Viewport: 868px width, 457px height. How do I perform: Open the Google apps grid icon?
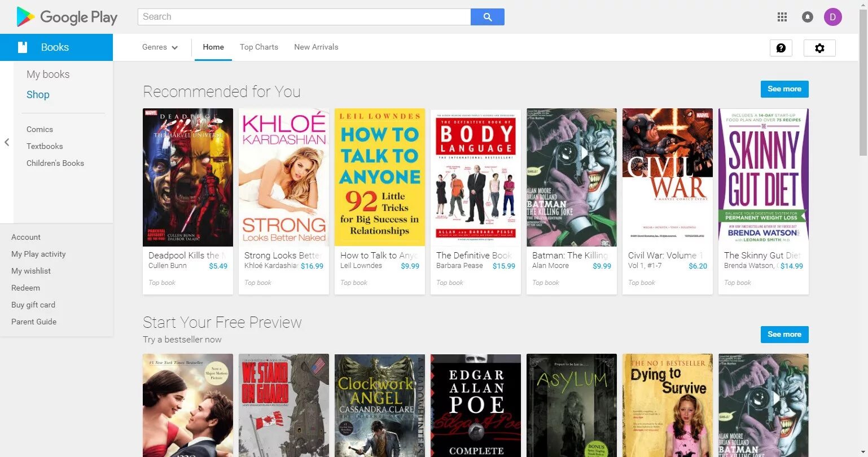pyautogui.click(x=782, y=17)
